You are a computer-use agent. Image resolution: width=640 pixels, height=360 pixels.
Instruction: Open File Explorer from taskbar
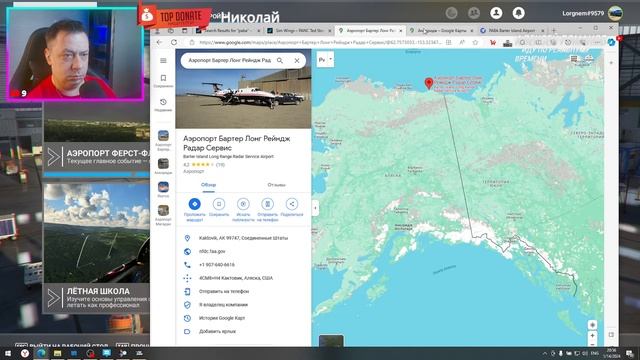(x=58, y=353)
